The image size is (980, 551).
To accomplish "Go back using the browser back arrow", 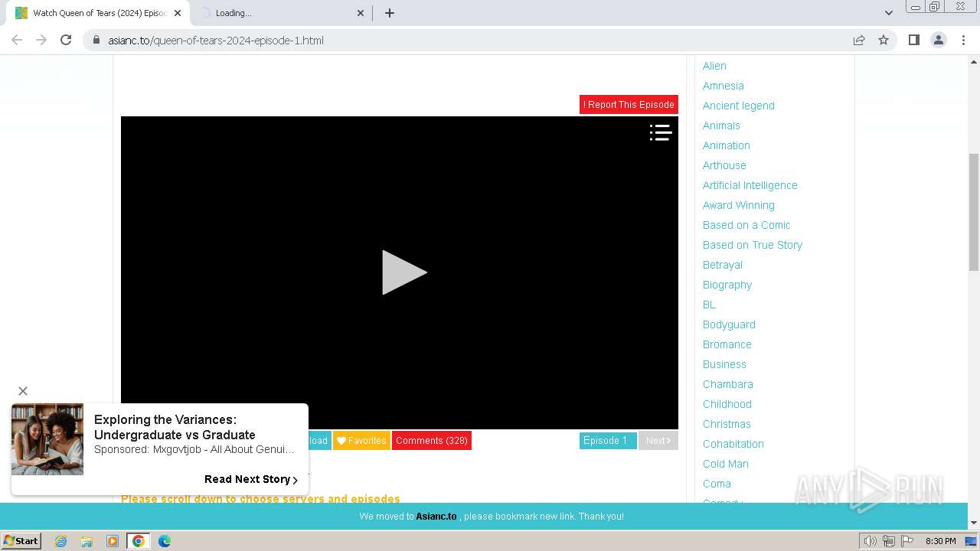I will [17, 40].
